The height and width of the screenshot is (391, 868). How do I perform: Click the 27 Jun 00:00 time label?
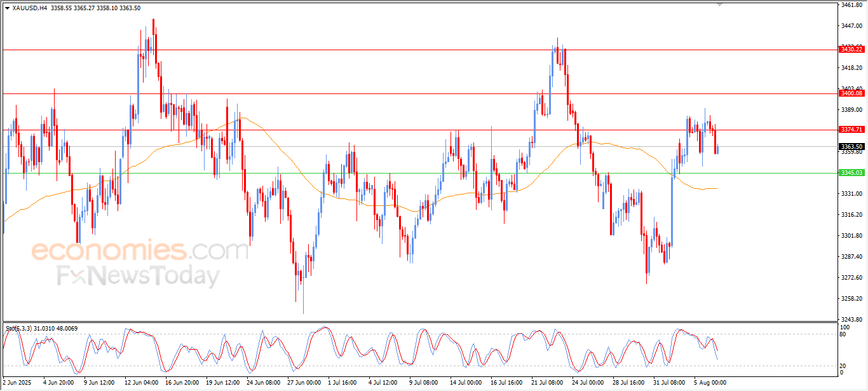(304, 383)
